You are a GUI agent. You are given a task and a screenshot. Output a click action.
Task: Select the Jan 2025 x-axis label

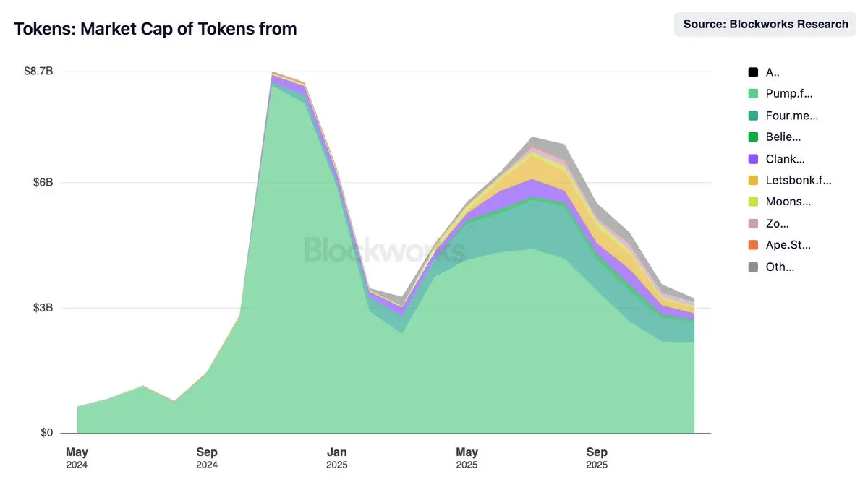coord(337,458)
